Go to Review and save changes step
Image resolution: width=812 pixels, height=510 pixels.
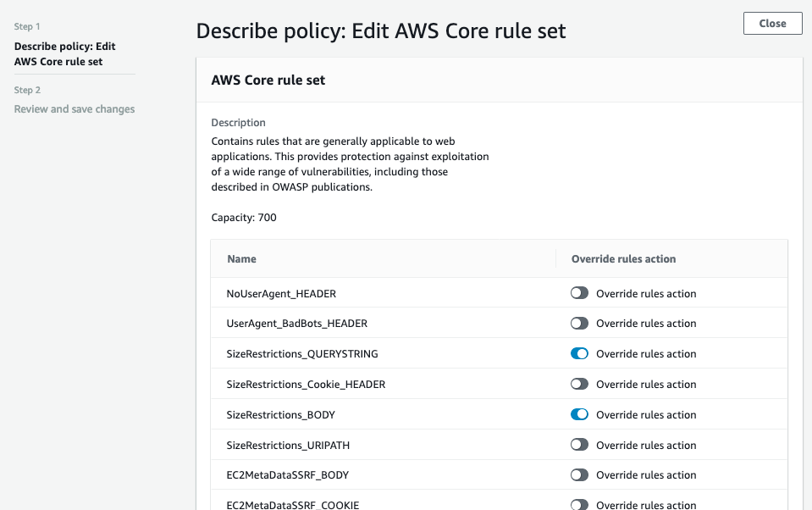click(x=75, y=109)
